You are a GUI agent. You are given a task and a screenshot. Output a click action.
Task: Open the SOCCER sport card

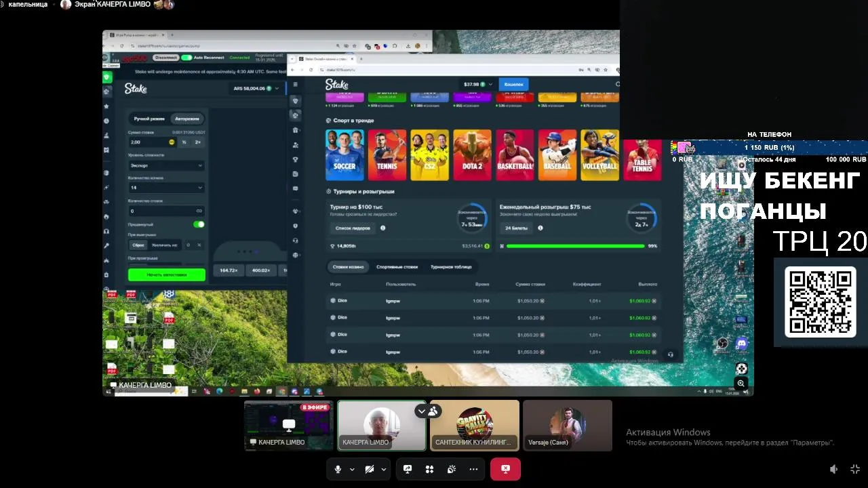pyautogui.click(x=344, y=155)
